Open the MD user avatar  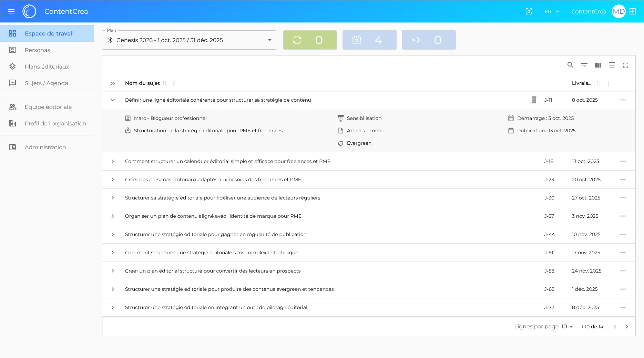coord(619,11)
